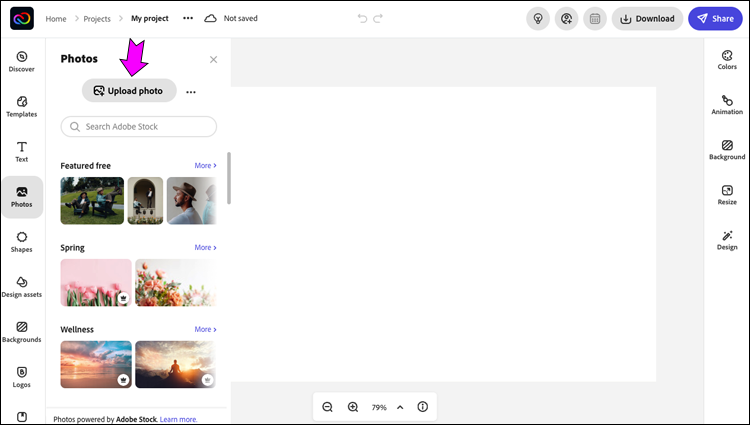
Task: Select photo of man wearing hat
Action: click(x=192, y=201)
